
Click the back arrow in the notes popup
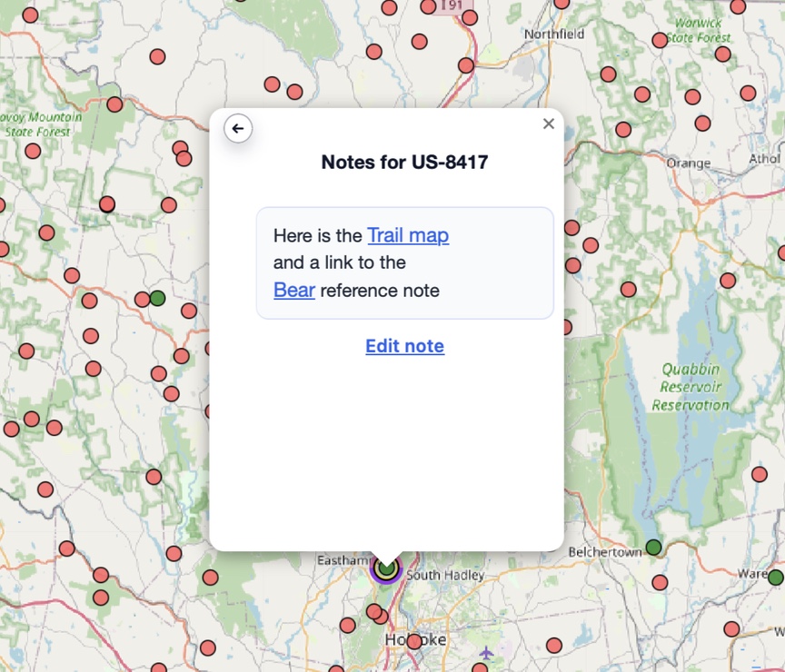pyautogui.click(x=238, y=129)
